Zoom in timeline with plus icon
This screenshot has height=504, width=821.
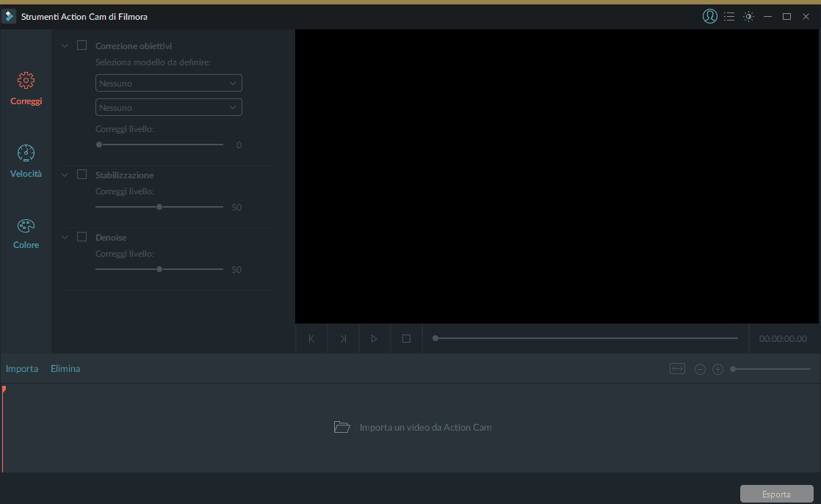(x=718, y=370)
